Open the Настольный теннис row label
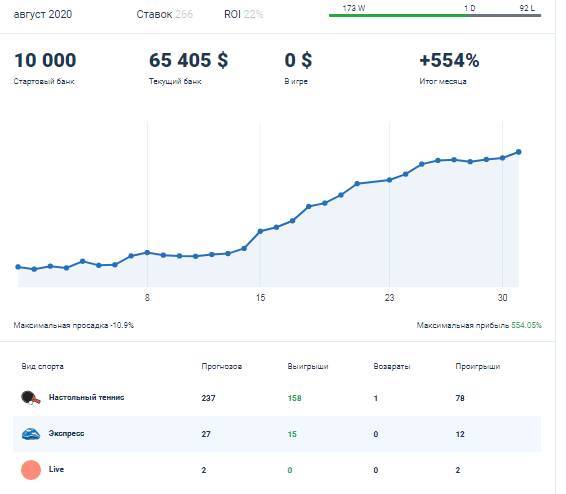566x494 pixels. click(87, 397)
